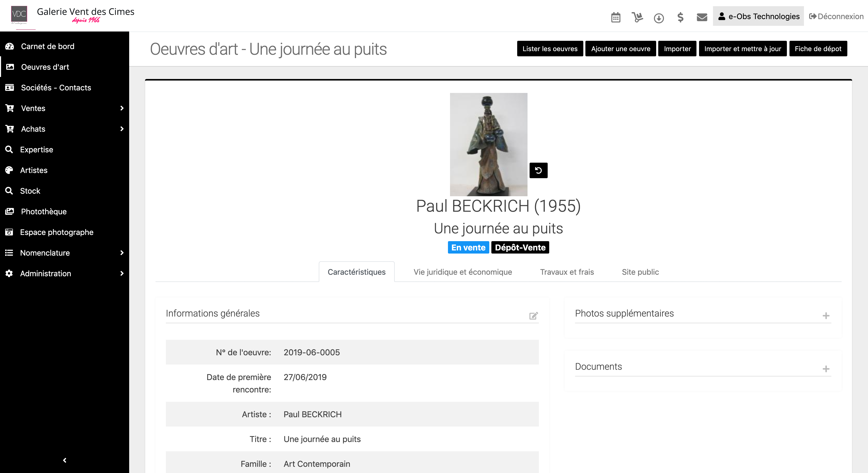Switch to Vie juridique et économique tab
The height and width of the screenshot is (473, 868).
click(463, 272)
